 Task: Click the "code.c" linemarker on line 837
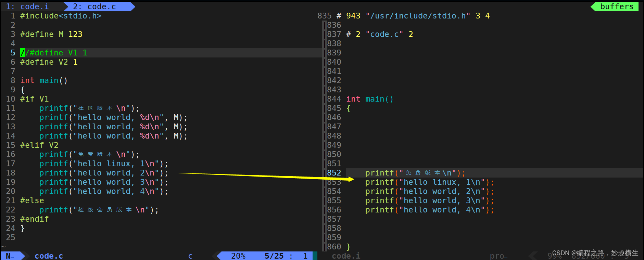pos(380,34)
